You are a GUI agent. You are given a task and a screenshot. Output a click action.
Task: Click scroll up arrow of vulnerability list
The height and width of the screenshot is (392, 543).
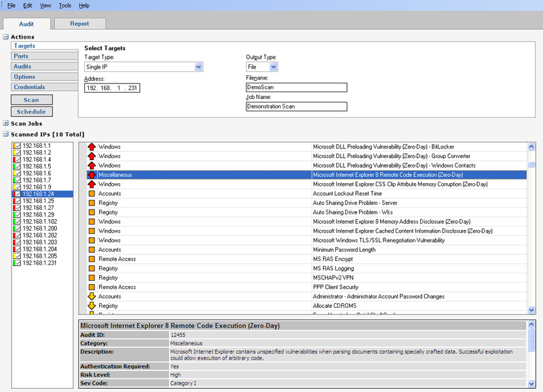click(x=531, y=146)
